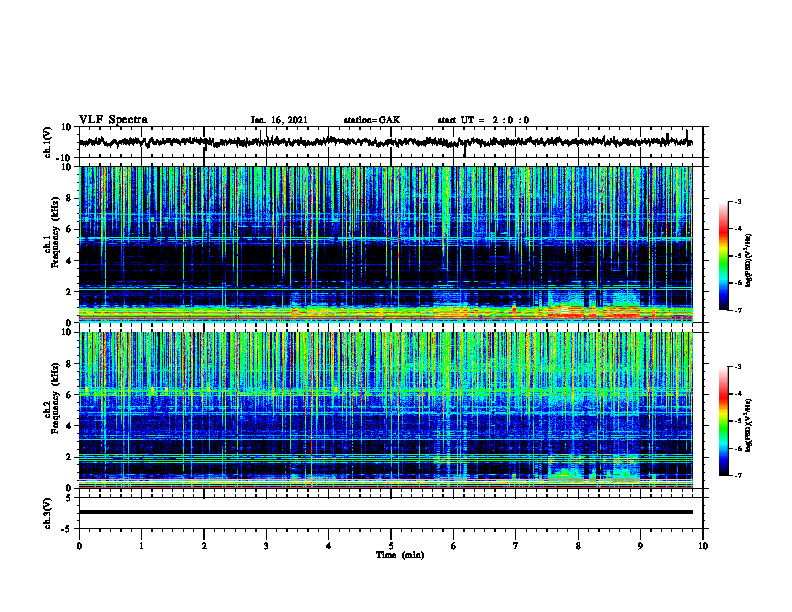The width and height of the screenshot is (792, 612).
Task: Click the log(PSD) label beside ch.2 color bar
Action: coord(749,425)
